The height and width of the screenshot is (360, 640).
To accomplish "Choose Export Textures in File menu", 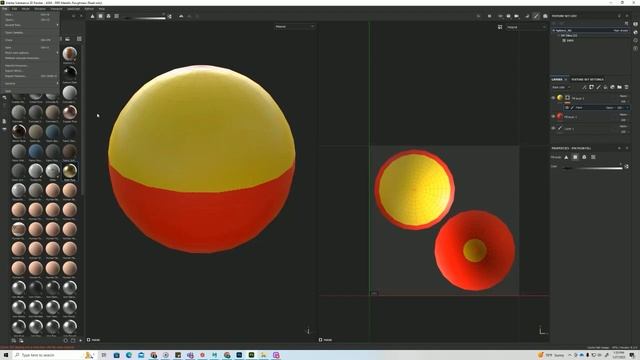I will (x=31, y=76).
